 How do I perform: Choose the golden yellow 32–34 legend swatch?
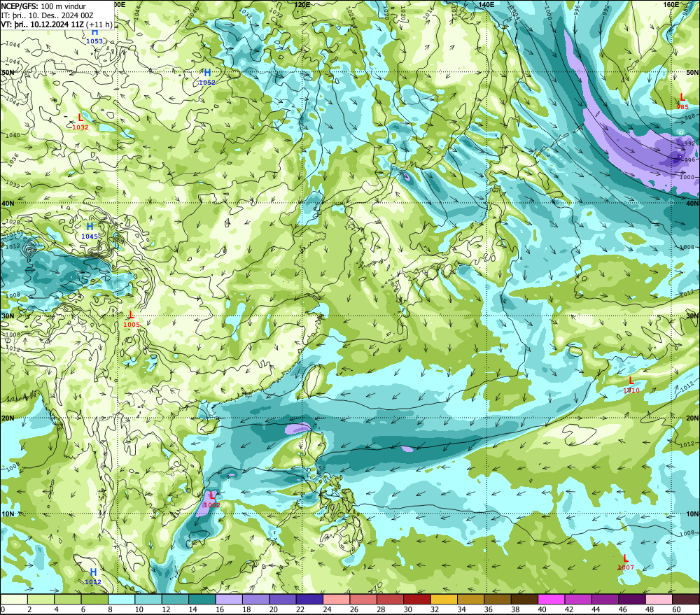tap(444, 599)
